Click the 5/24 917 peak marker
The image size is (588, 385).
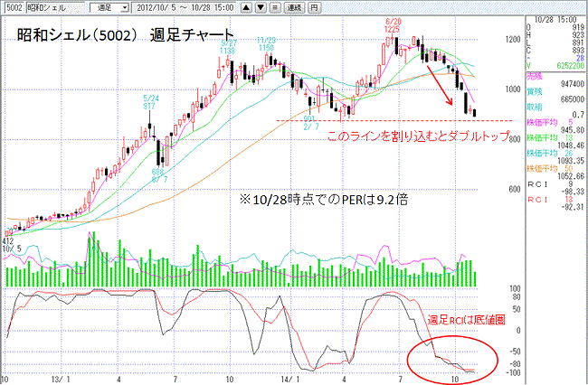tap(151, 102)
